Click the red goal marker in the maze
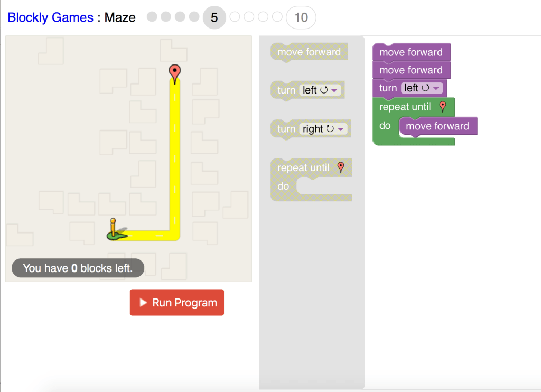Screen dimensions: 541x392 click(174, 72)
